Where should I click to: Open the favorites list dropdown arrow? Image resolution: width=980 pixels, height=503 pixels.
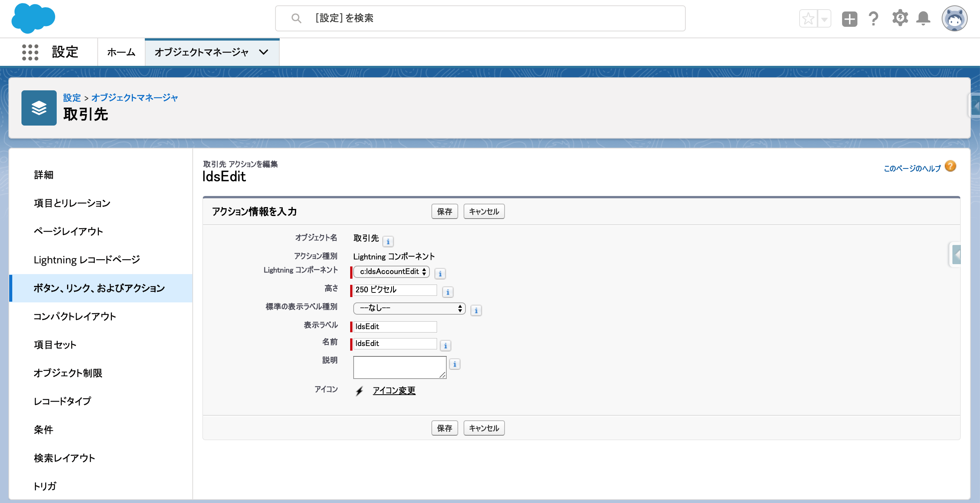pyautogui.click(x=824, y=18)
